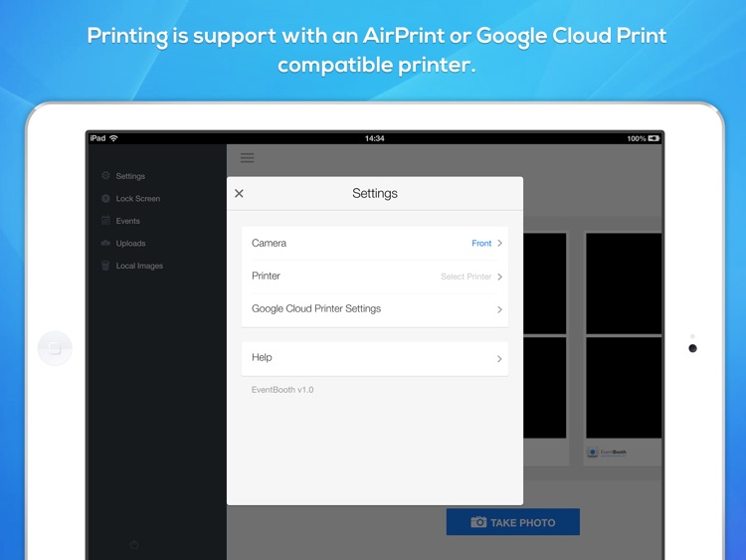
Task: Open the Printer settings row
Action: coord(375,277)
